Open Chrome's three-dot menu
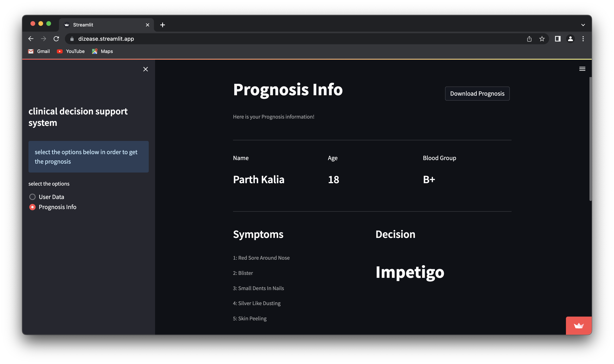This screenshot has height=364, width=614. (x=583, y=39)
